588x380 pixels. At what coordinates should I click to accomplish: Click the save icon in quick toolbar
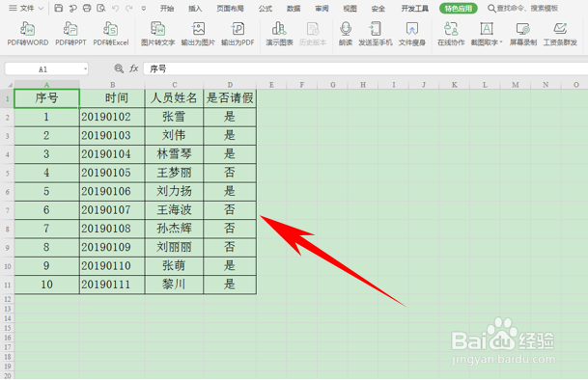[x=59, y=8]
